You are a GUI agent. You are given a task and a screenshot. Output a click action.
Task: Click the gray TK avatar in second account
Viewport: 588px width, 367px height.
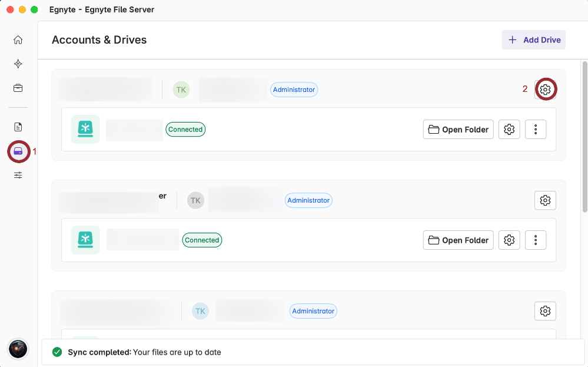[196, 200]
